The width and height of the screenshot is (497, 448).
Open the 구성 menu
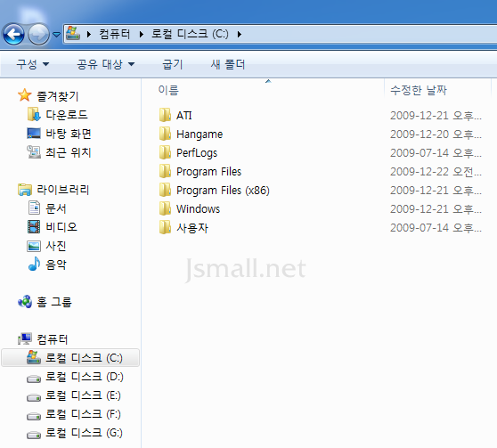pos(33,64)
